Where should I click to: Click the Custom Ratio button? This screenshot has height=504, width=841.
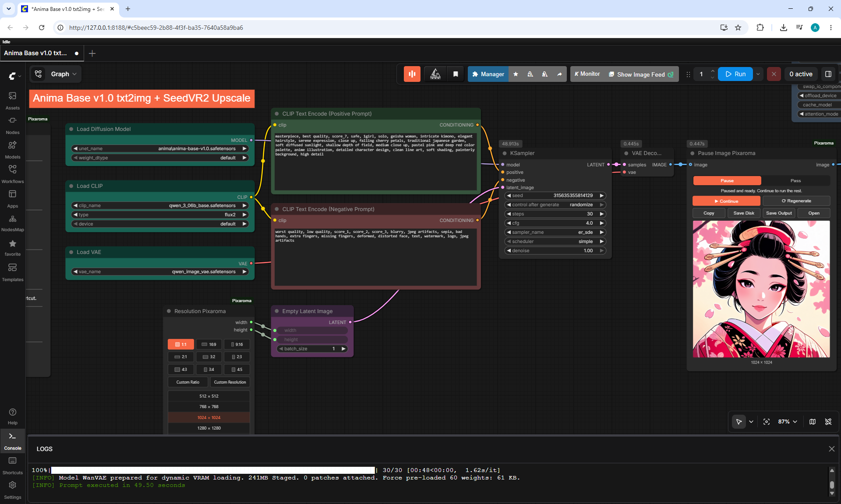[x=188, y=382]
